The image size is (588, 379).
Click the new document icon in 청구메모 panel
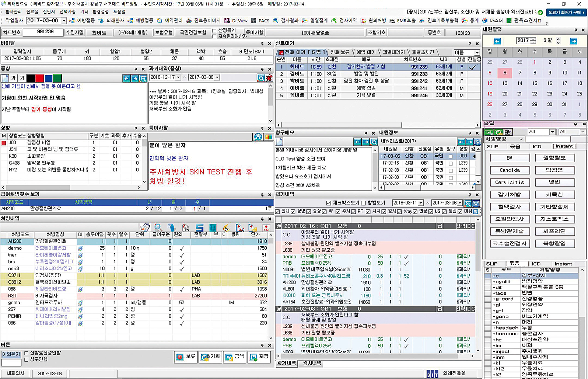coord(279,142)
